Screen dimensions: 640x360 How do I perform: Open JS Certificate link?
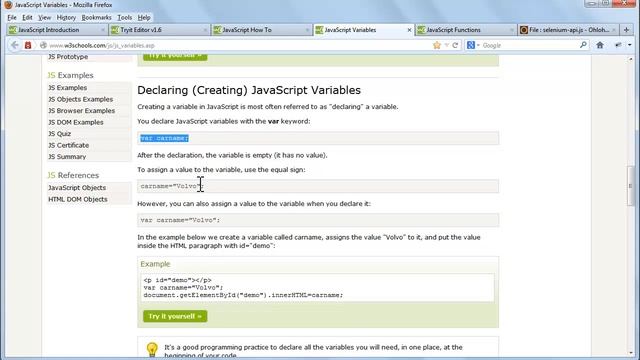tap(69, 145)
